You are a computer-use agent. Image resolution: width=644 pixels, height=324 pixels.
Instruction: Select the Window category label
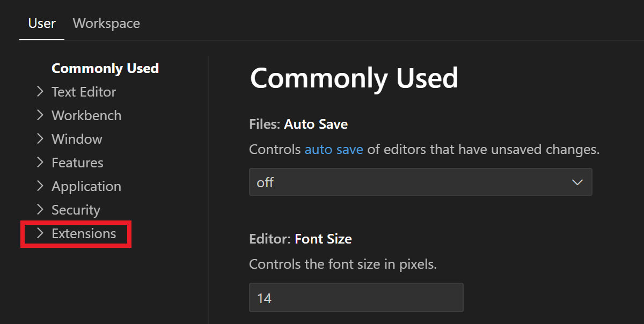click(x=77, y=139)
